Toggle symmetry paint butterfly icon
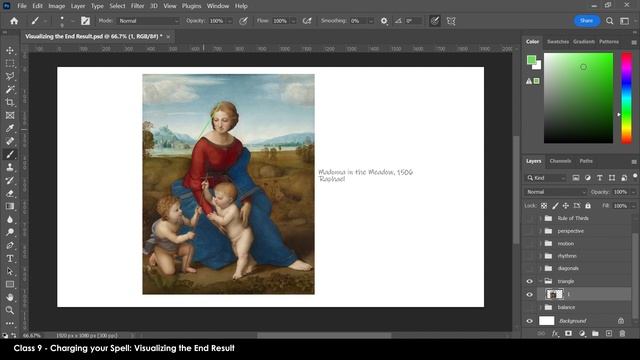This screenshot has width=640, height=360. tap(451, 21)
